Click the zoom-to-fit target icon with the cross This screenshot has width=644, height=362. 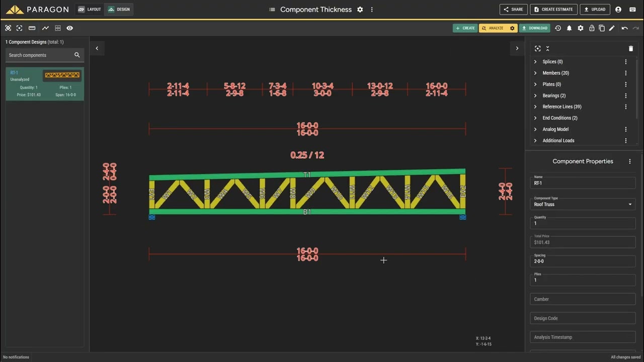(x=8, y=28)
